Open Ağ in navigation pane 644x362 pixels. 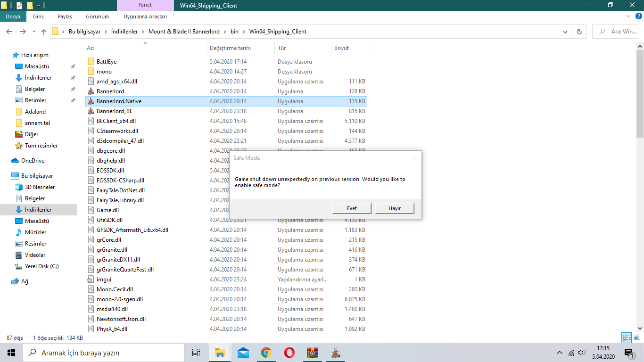click(x=25, y=281)
